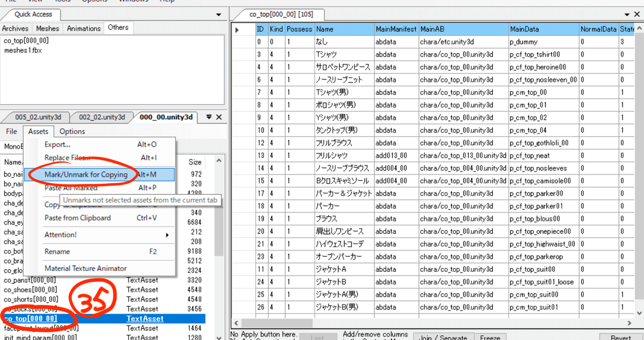Select meshes1.fbx in the Others list

pyautogui.click(x=23, y=50)
